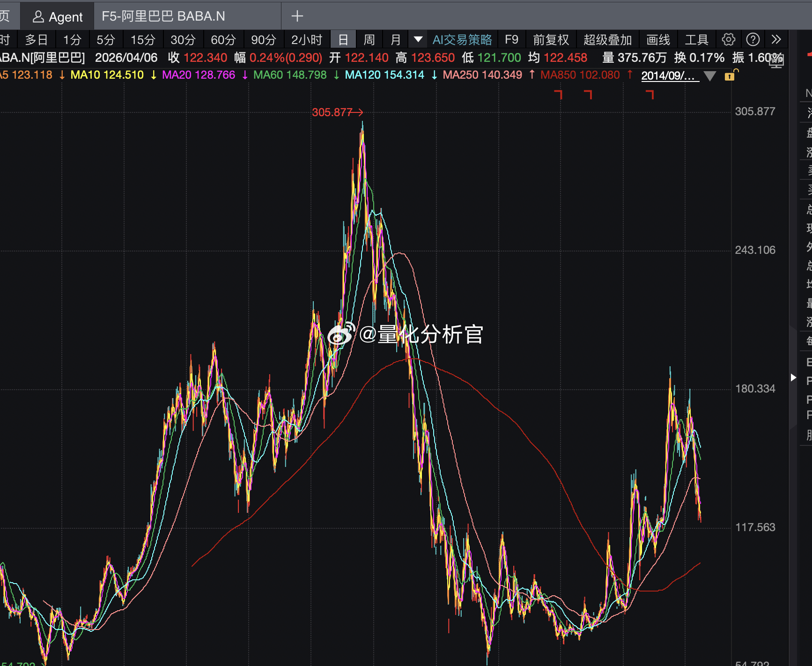Open the 工具 tools menu
The width and height of the screenshot is (812, 666).
click(x=696, y=39)
